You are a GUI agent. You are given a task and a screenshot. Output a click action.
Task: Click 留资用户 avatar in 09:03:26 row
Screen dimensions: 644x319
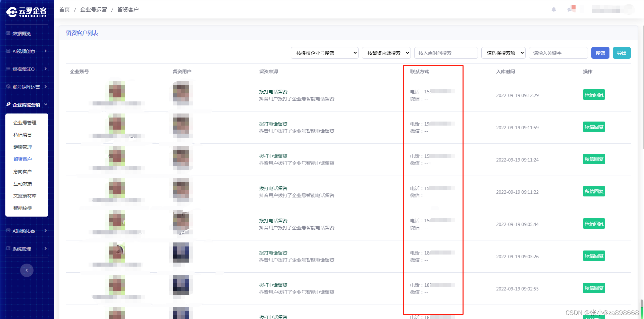pyautogui.click(x=181, y=253)
